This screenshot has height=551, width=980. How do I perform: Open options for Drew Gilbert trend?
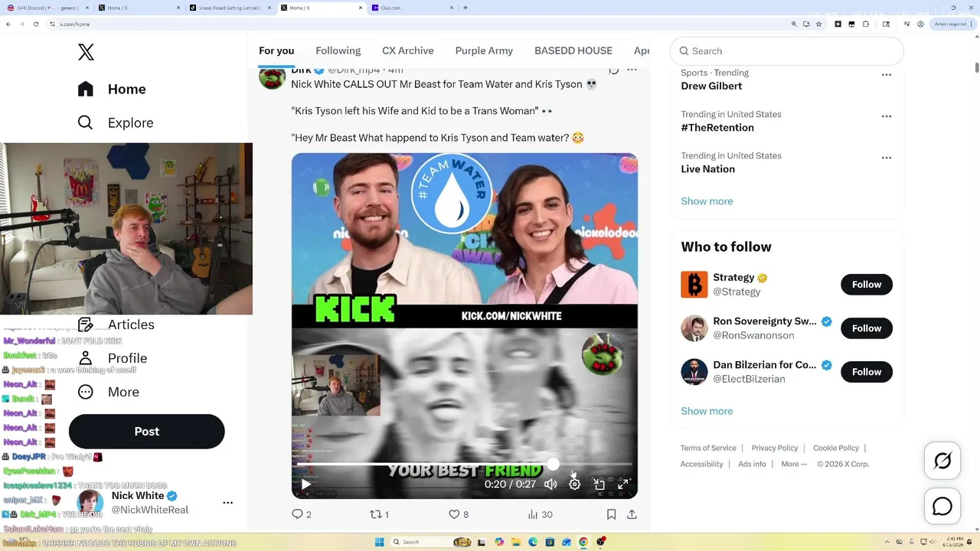[887, 75]
